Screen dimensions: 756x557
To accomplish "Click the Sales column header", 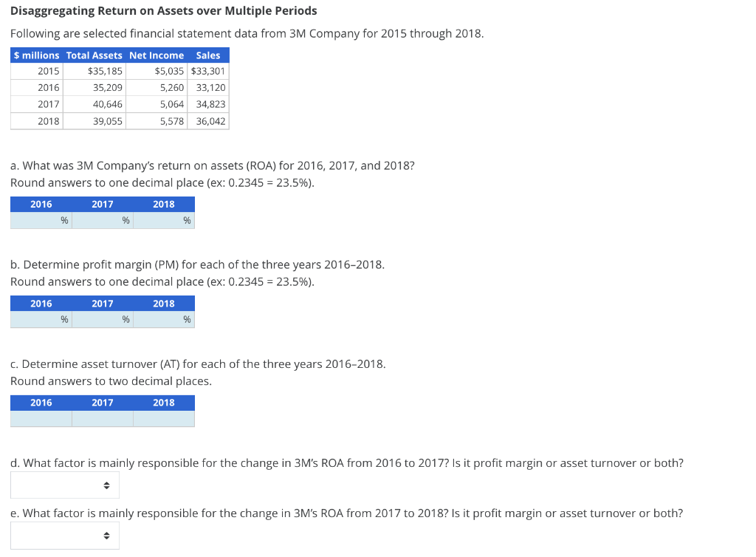I will pyautogui.click(x=207, y=55).
